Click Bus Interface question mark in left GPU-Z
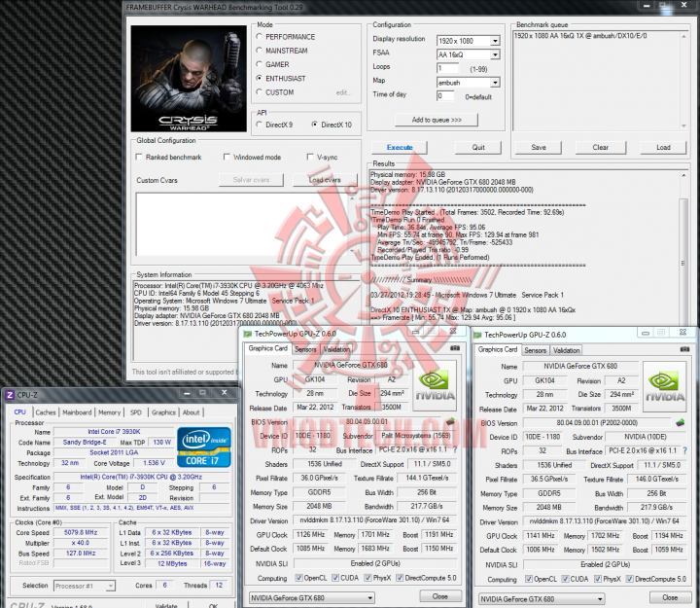Image resolution: width=700 pixels, height=608 pixels. [455, 449]
